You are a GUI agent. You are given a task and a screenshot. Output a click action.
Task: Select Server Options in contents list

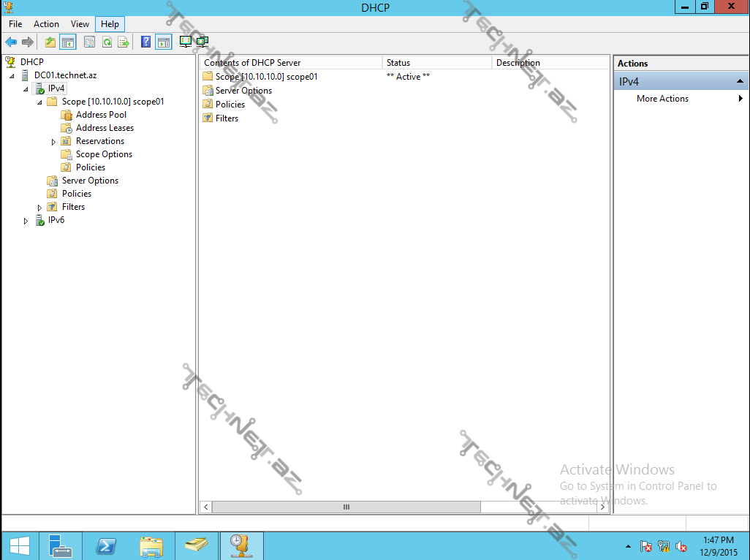pos(243,91)
